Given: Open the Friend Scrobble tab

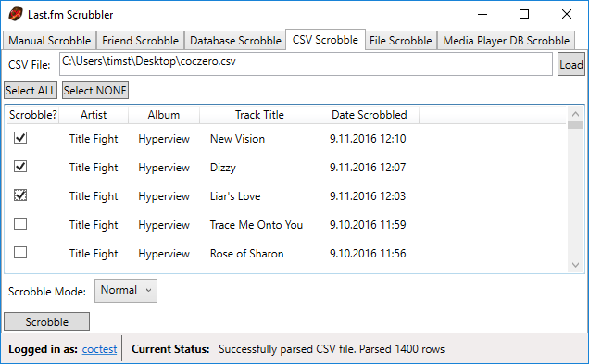Looking at the screenshot, I should 140,41.
